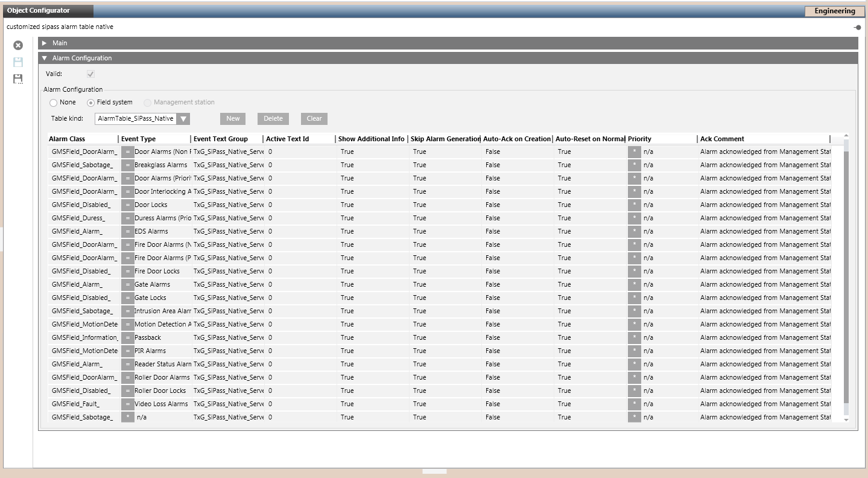Click the Clear button next to Delete
Screen dimensions: 868x478
pos(314,119)
